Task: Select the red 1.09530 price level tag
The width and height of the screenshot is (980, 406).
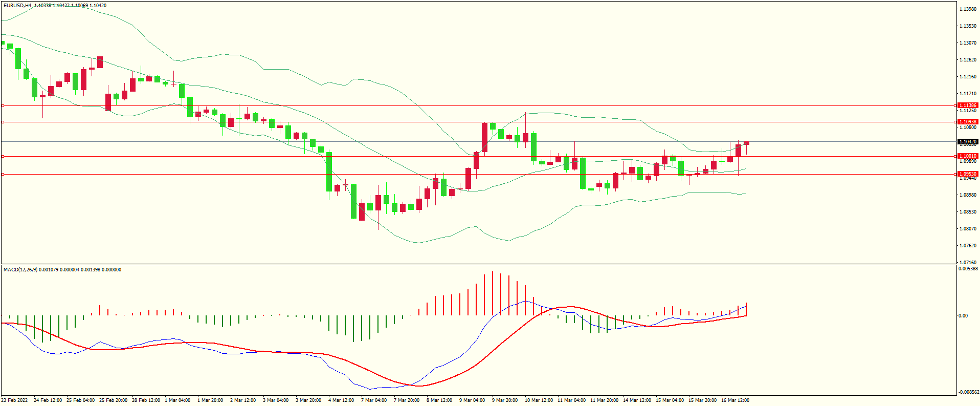Action: (967, 174)
